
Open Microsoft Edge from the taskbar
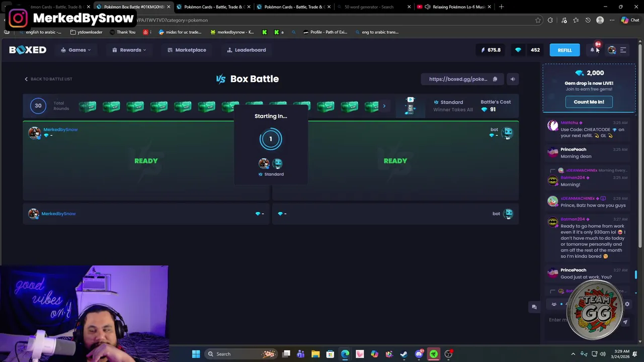(x=345, y=354)
